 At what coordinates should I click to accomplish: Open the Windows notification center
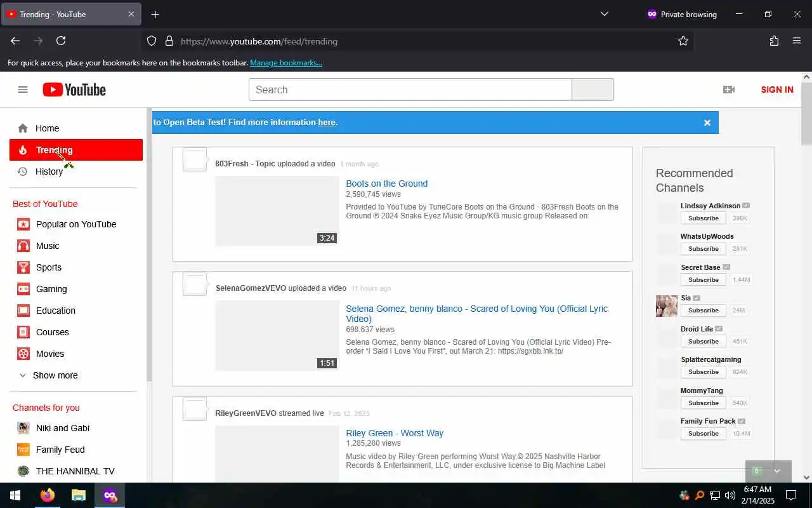[x=791, y=495]
